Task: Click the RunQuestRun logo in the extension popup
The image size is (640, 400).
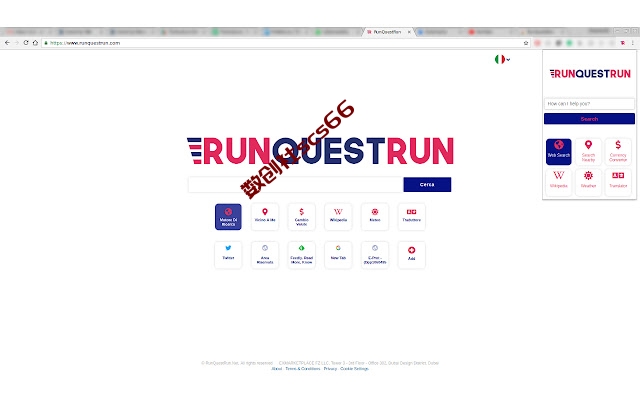Action: (x=590, y=74)
